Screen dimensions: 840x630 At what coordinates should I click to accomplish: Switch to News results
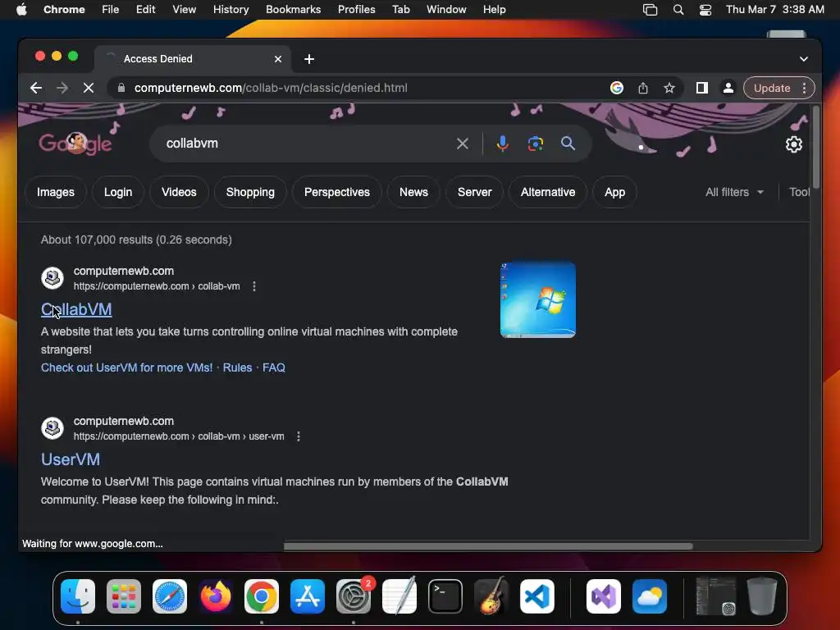(x=413, y=192)
